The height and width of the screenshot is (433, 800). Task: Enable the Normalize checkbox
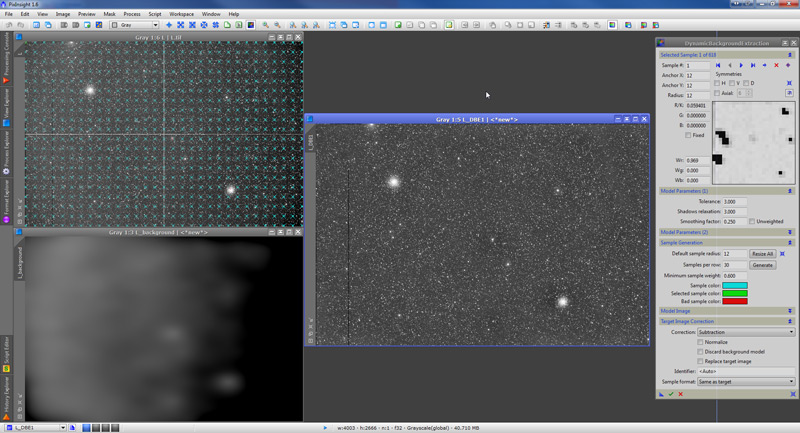pos(700,342)
